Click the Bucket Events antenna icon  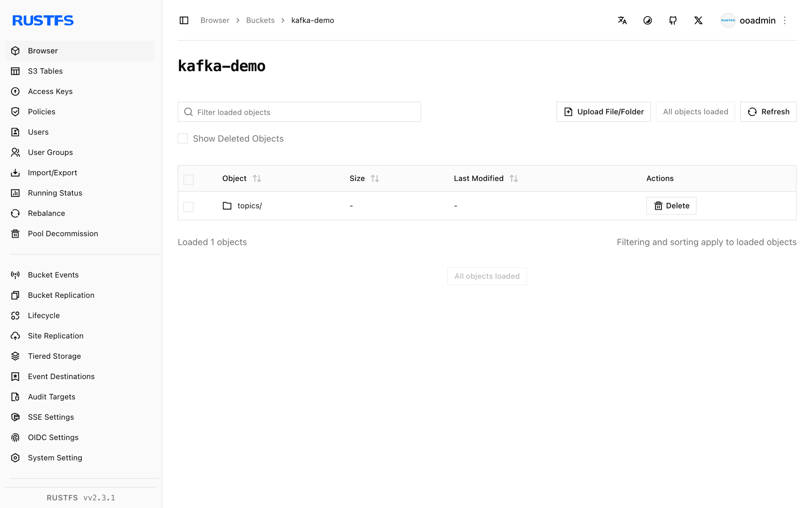click(15, 275)
